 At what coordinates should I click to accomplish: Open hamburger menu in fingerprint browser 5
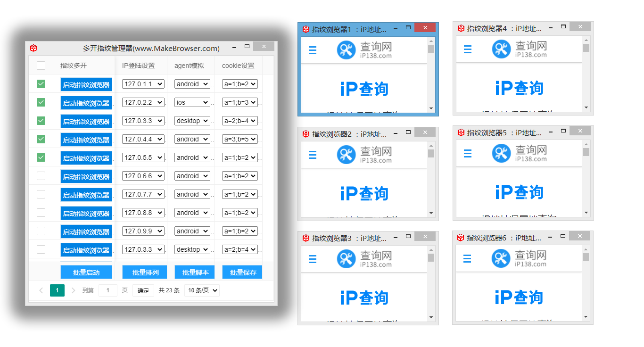click(x=467, y=154)
